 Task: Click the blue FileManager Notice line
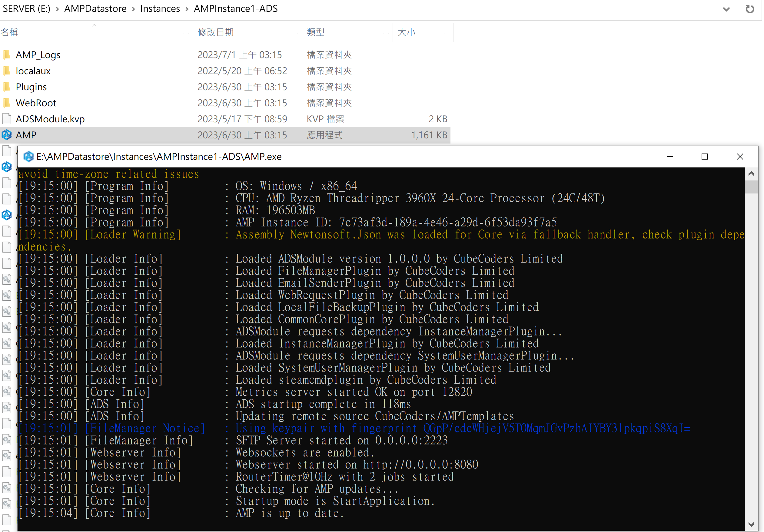(x=354, y=428)
